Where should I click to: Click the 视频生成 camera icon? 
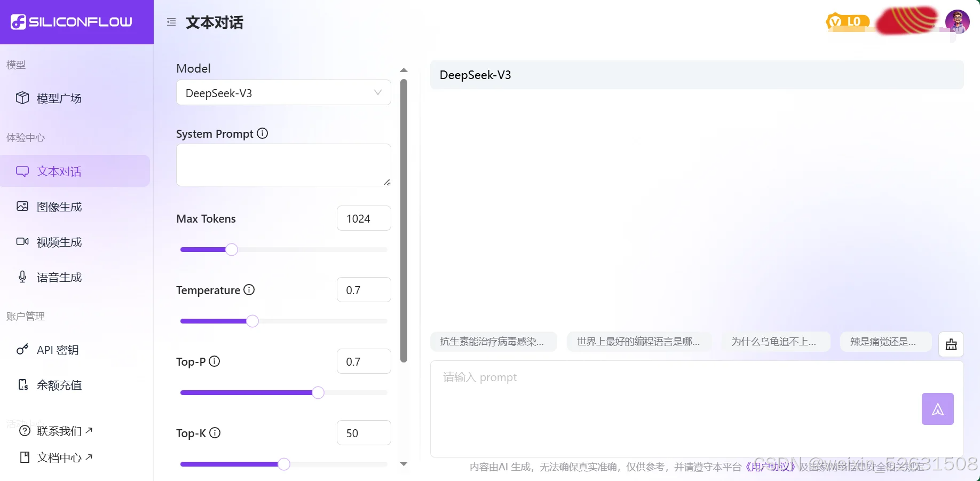coord(22,241)
